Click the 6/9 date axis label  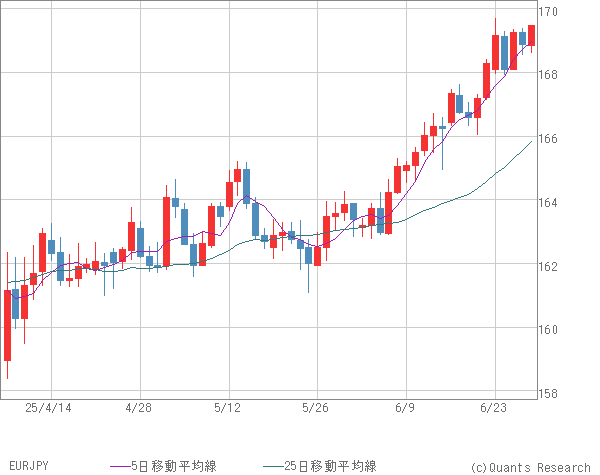point(405,408)
